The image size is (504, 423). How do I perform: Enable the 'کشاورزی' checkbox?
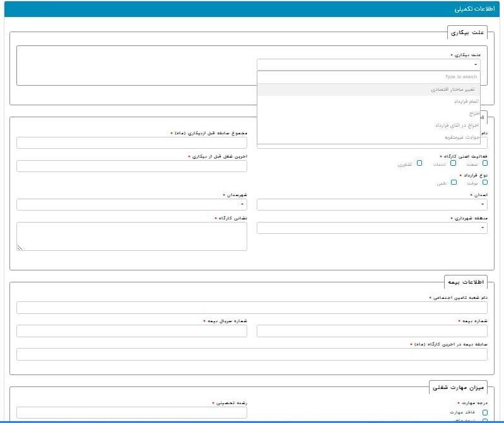pos(419,163)
